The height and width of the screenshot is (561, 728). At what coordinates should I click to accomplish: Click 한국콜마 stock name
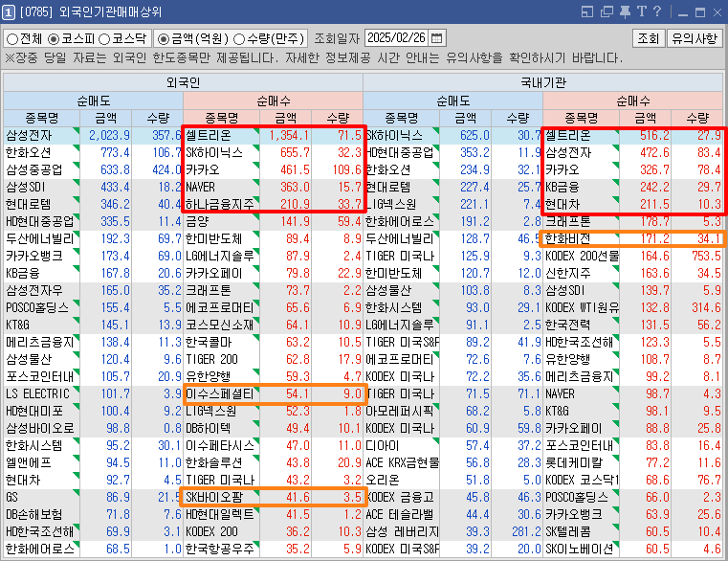208,342
